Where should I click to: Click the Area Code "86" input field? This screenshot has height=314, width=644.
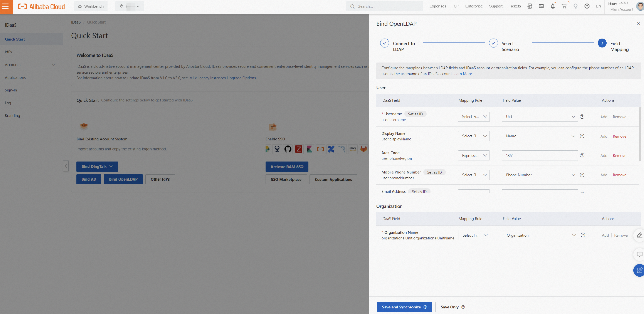coord(540,156)
